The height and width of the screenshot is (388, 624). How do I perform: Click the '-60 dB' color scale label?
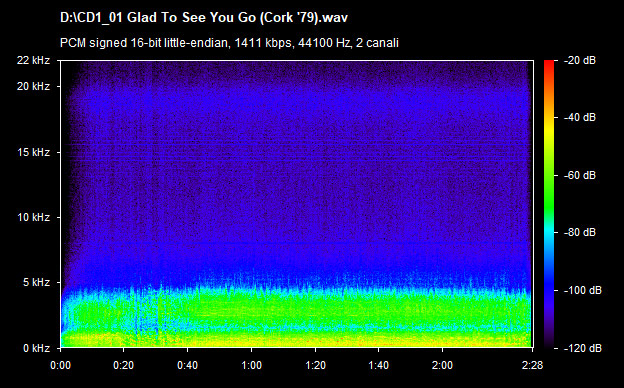pos(580,175)
